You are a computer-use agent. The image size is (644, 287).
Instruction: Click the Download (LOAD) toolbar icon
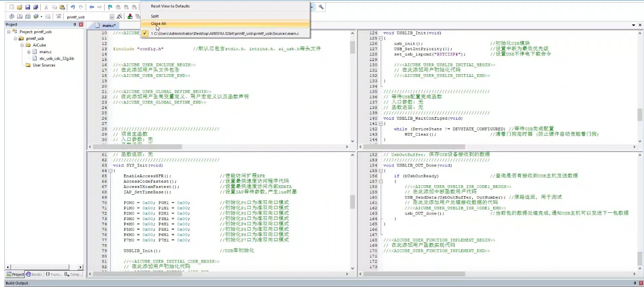pos(59,17)
